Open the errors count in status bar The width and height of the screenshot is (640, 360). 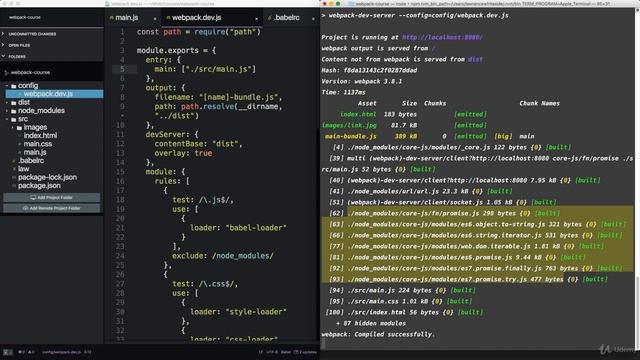click(x=21, y=352)
